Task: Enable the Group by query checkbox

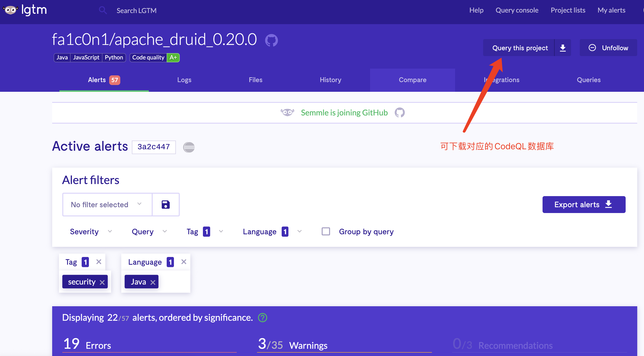Action: pos(325,232)
